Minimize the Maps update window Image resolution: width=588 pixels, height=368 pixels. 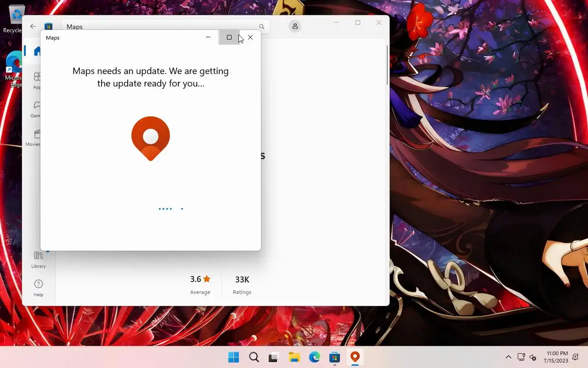[x=208, y=37]
